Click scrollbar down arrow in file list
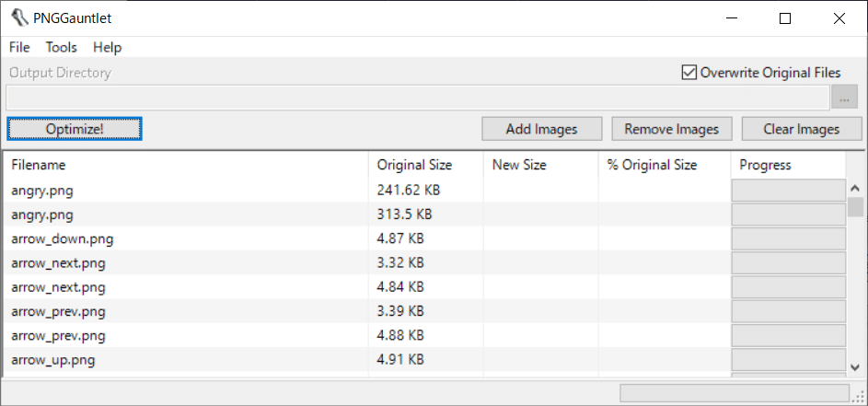 tap(855, 366)
